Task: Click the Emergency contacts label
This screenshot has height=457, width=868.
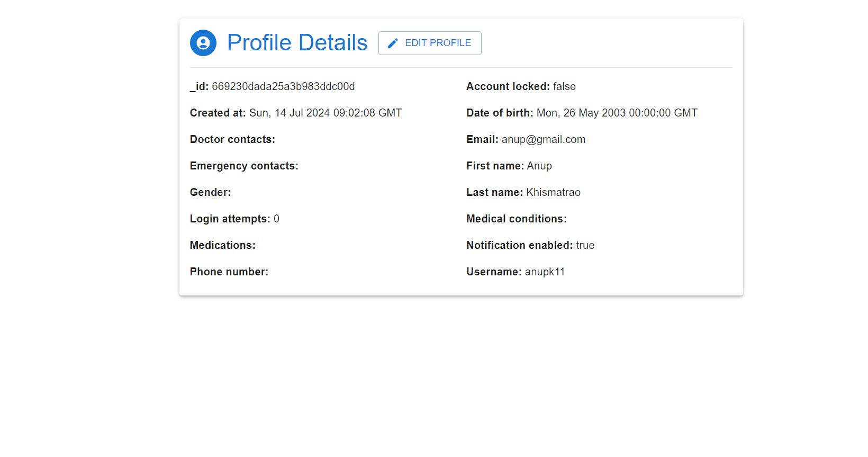Action: coord(244,166)
